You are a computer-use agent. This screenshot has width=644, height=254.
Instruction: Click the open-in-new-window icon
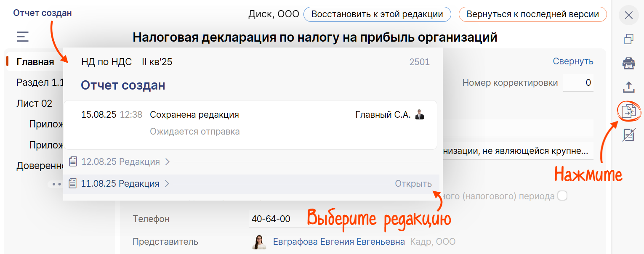628,40
